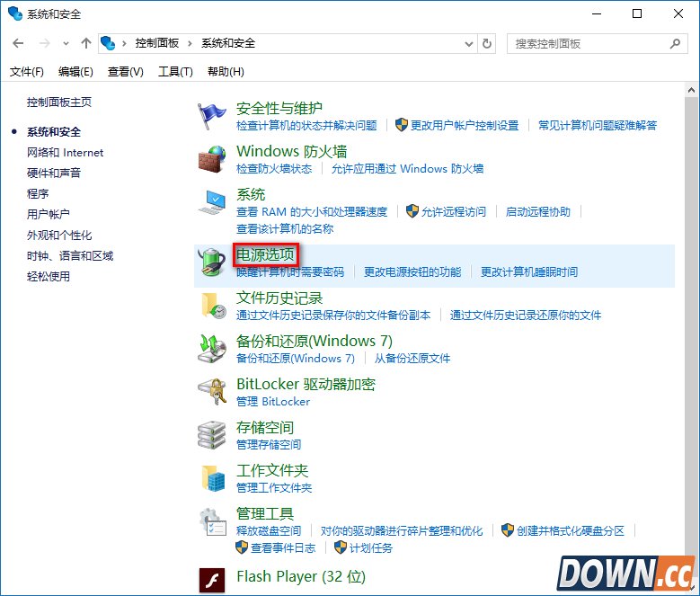Select 硬件和声音 in sidebar
700x596 pixels.
tap(54, 173)
